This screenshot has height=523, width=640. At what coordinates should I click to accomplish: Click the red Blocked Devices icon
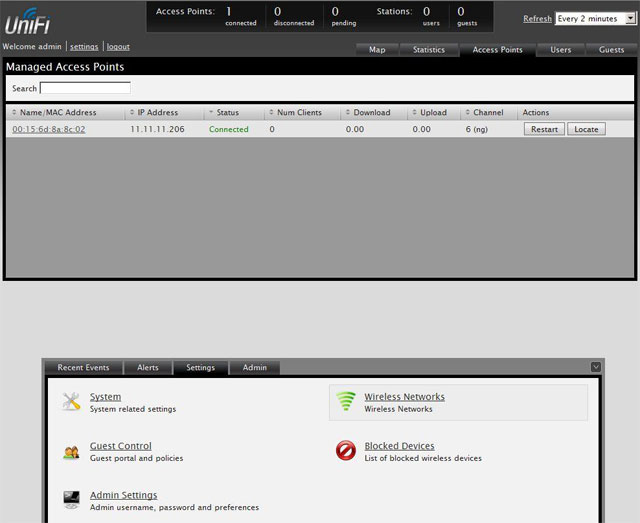pyautogui.click(x=346, y=450)
